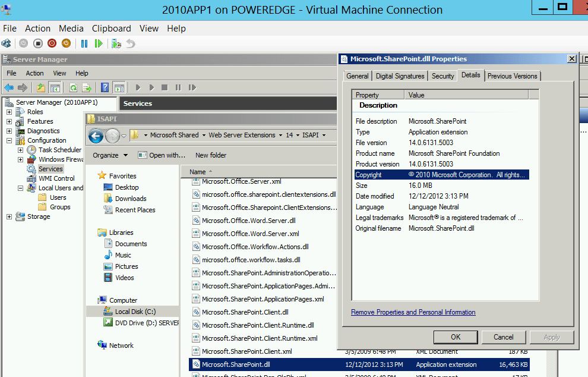Click Server Manager Up folder icon
The height and width of the screenshot is (377, 588).
click(40, 87)
